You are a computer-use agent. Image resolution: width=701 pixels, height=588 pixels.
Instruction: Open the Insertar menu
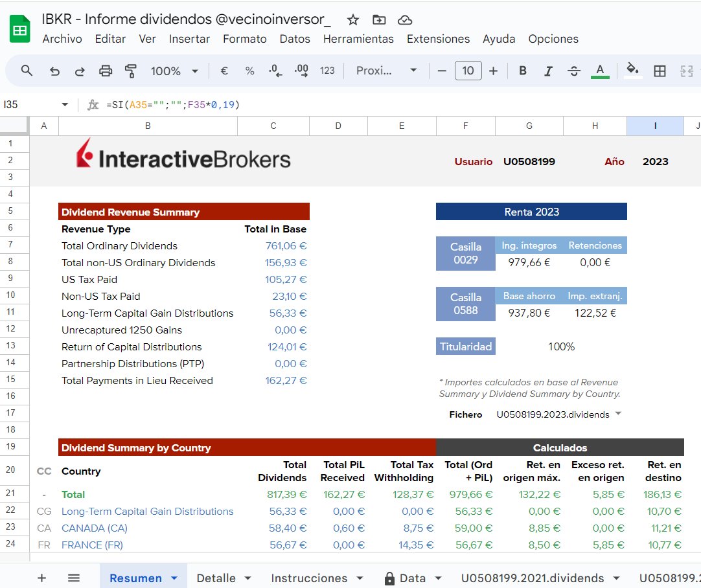pyautogui.click(x=189, y=39)
